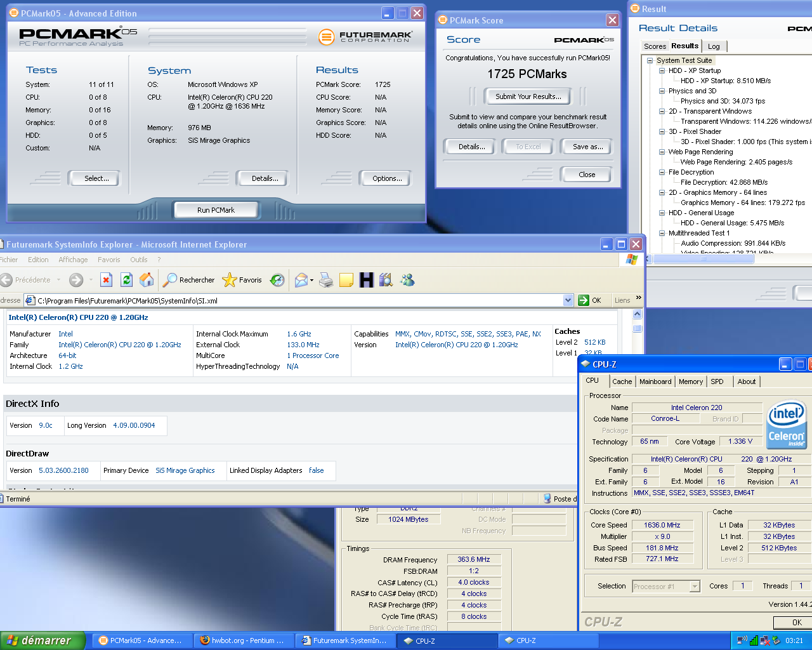Refresh the SystemInfo page in IE
The height and width of the screenshot is (650, 812).
tap(127, 280)
